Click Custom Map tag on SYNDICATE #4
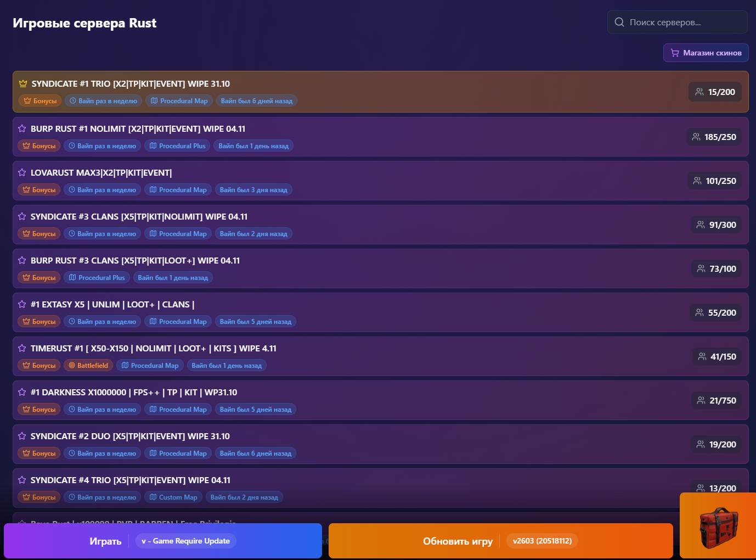Viewport: 756px width, 560px height. click(173, 497)
